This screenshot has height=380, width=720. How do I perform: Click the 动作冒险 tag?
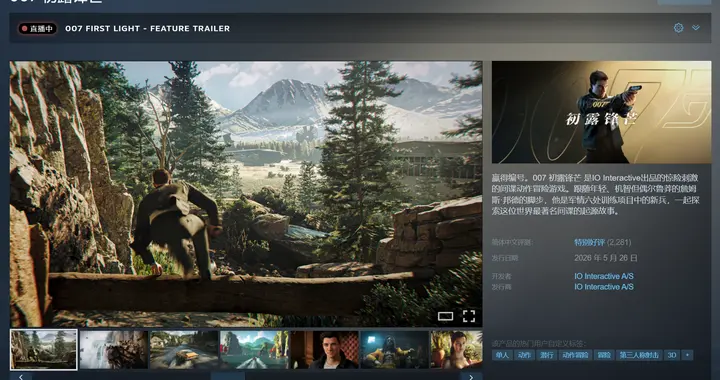575,355
